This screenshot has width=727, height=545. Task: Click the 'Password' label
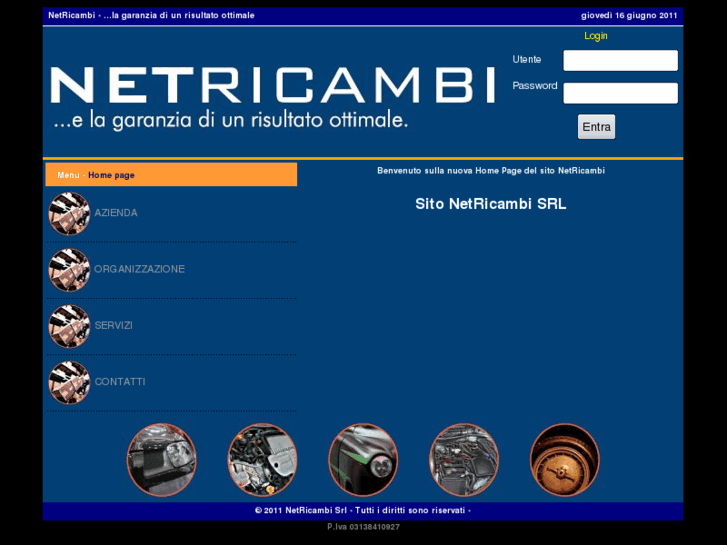click(535, 86)
